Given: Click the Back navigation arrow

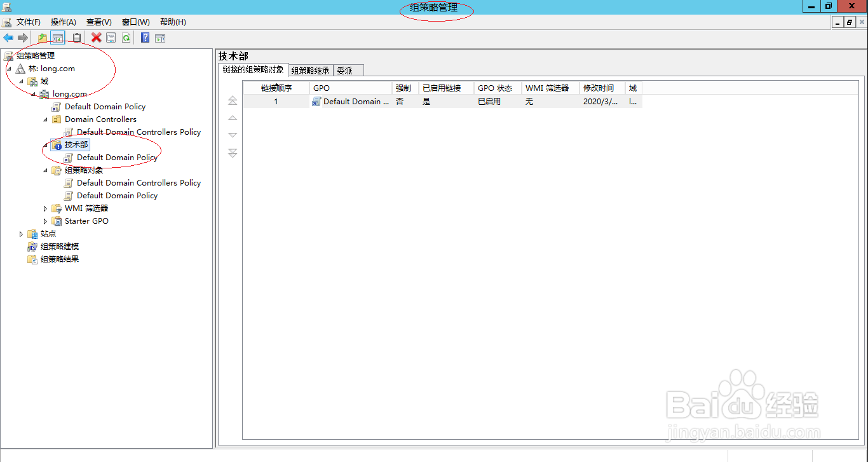Looking at the screenshot, I should pos(8,37).
